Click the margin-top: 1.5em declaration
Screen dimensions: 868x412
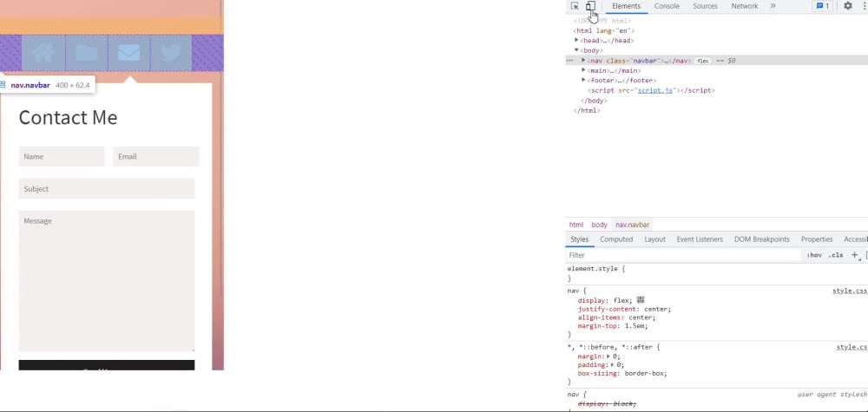point(613,326)
